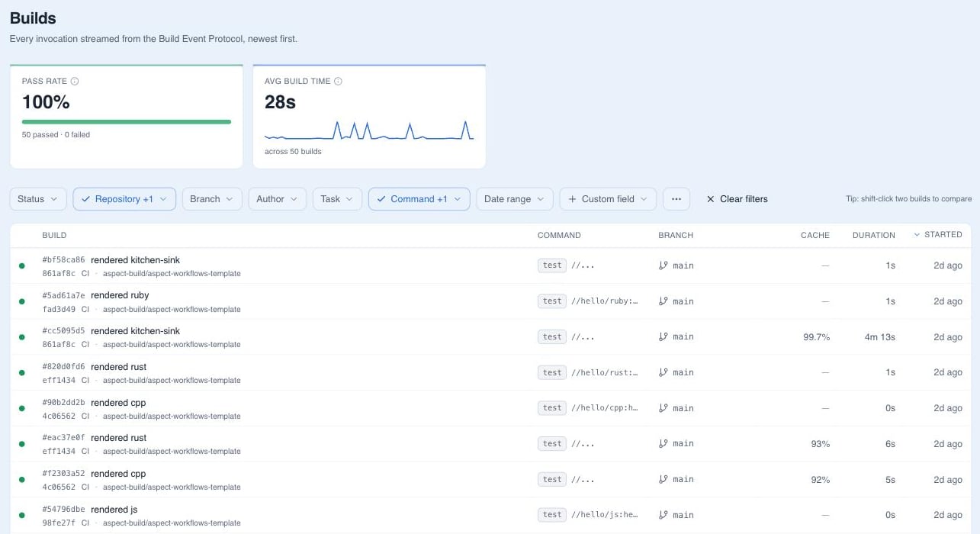
Task: Click the Duration column header
Action: (874, 235)
